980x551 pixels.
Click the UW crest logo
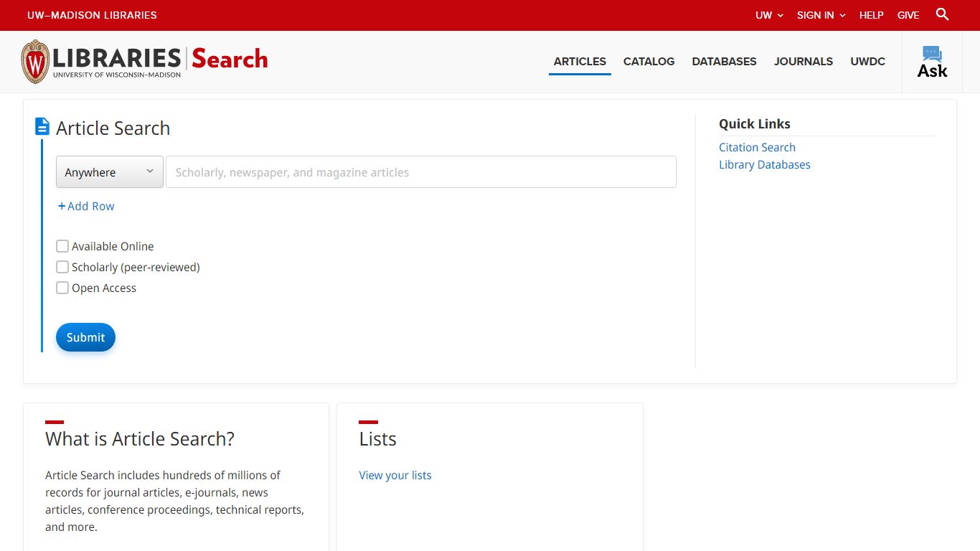click(x=35, y=62)
